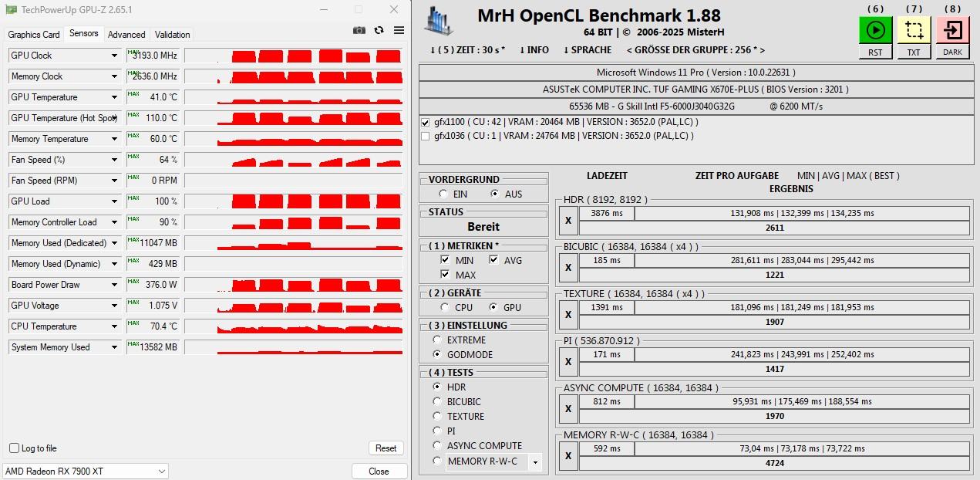Select the VORDERGRUND AUS radio button
The height and width of the screenshot is (480, 980).
pyautogui.click(x=494, y=194)
